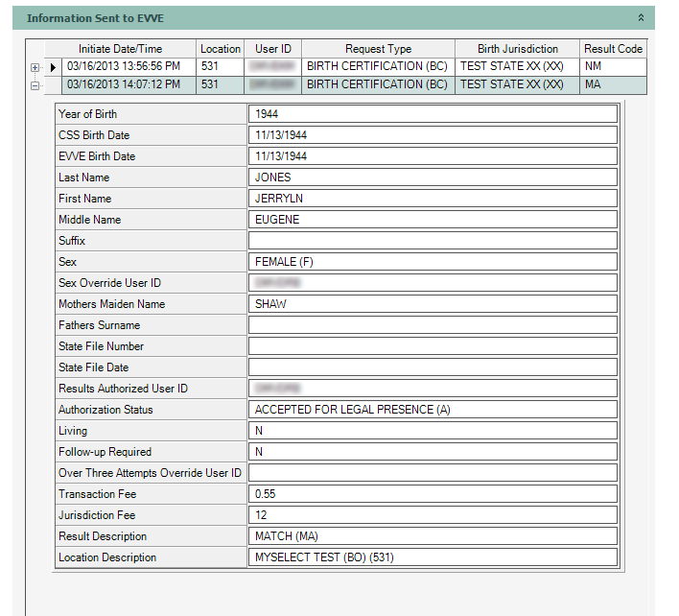Image resolution: width=679 pixels, height=616 pixels.
Task: Sort by Request Type column header
Action: coord(378,49)
